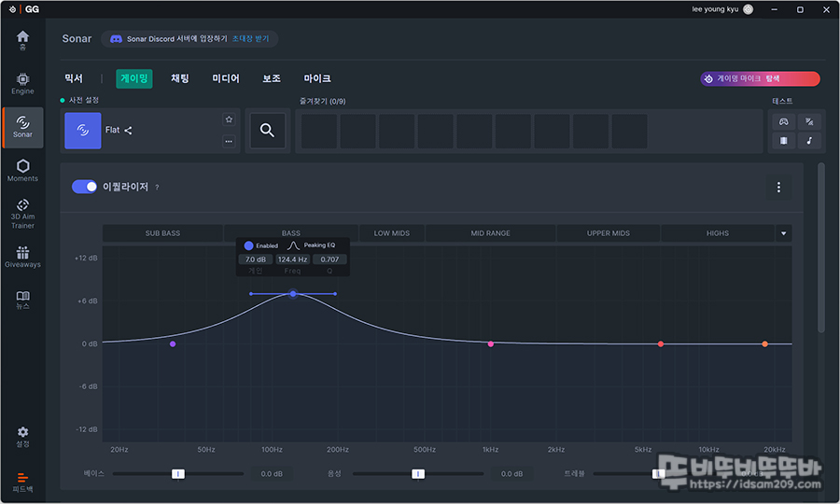Play the top-right test sound icon
The width and height of the screenshot is (840, 504).
pyautogui.click(x=809, y=121)
